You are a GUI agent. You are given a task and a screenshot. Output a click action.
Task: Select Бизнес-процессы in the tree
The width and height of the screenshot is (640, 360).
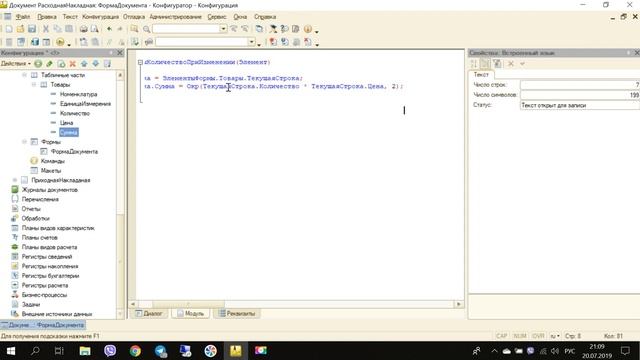[44, 295]
